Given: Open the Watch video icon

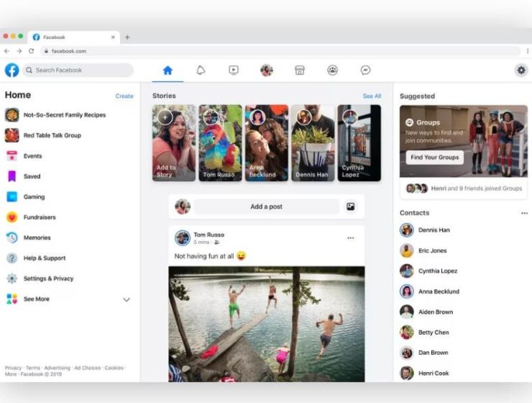Looking at the screenshot, I should pos(234,71).
